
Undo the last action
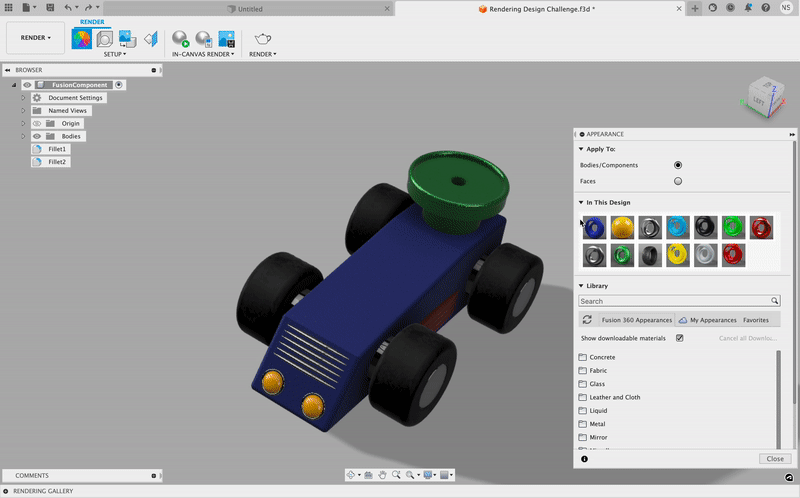click(68, 8)
